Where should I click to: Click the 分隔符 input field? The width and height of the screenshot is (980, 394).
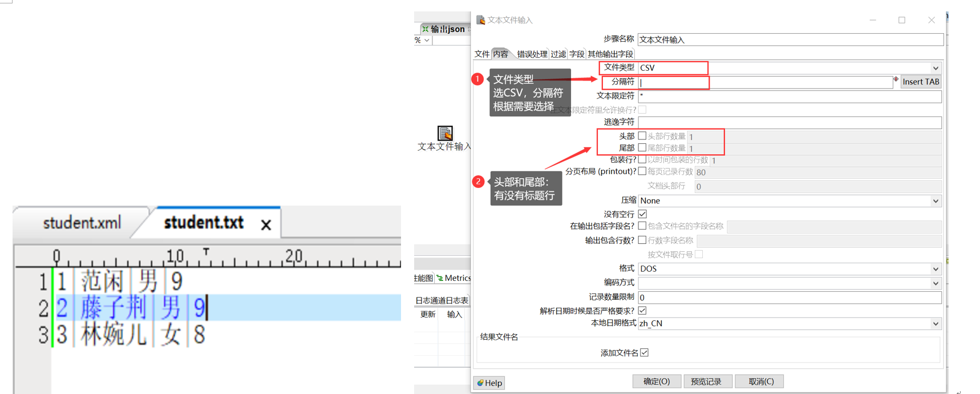pos(765,82)
